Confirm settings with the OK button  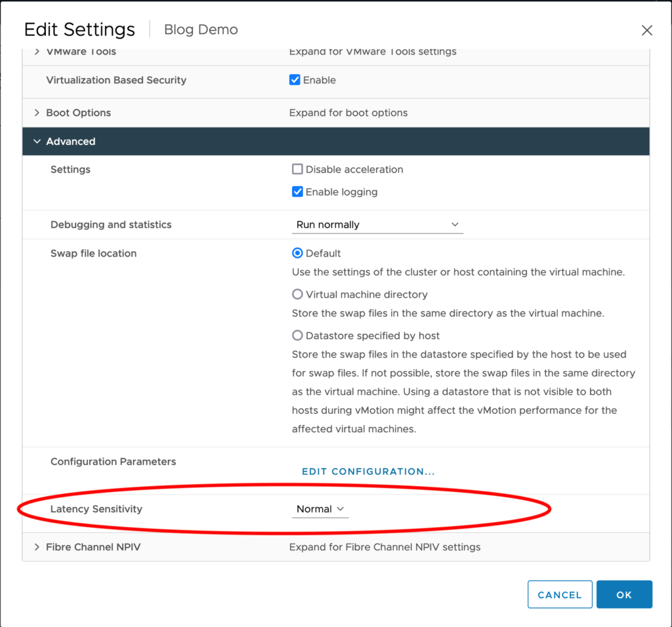coord(623,595)
